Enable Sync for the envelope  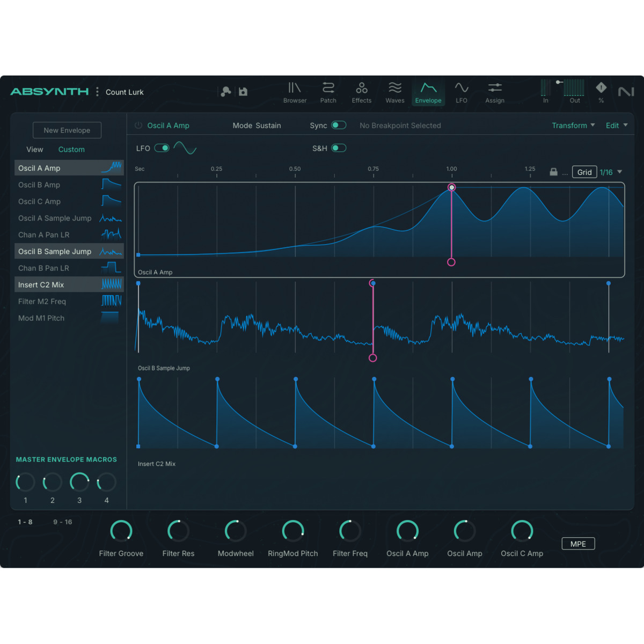339,125
